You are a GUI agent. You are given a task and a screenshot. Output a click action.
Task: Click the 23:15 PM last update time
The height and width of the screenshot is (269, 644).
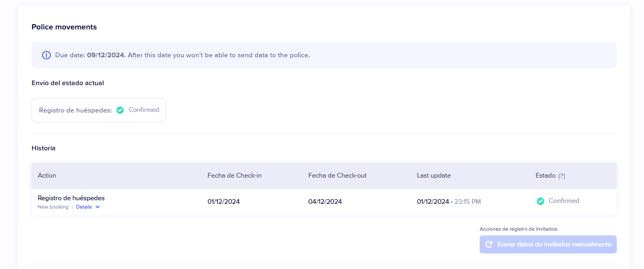467,202
